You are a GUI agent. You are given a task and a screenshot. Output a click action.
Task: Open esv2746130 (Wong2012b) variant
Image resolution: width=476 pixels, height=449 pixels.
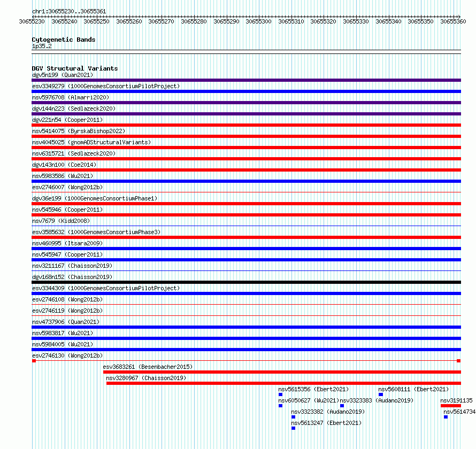pos(67,355)
